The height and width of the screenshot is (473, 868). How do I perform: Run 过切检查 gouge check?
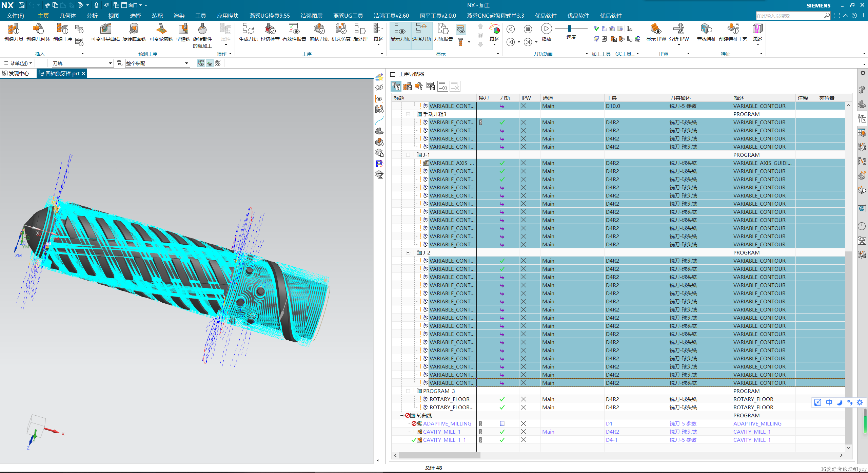pyautogui.click(x=270, y=32)
